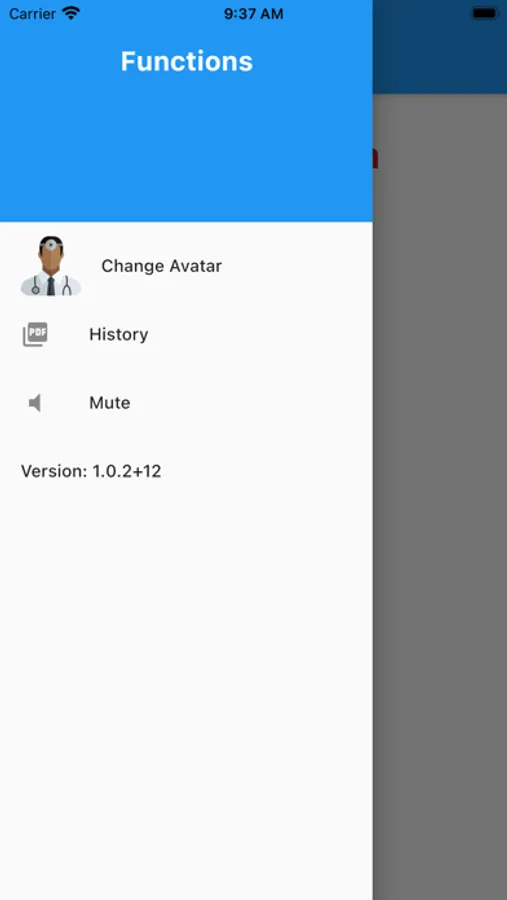Image resolution: width=507 pixels, height=900 pixels.
Task: Tap the 9:37 AM clock
Action: click(x=253, y=14)
